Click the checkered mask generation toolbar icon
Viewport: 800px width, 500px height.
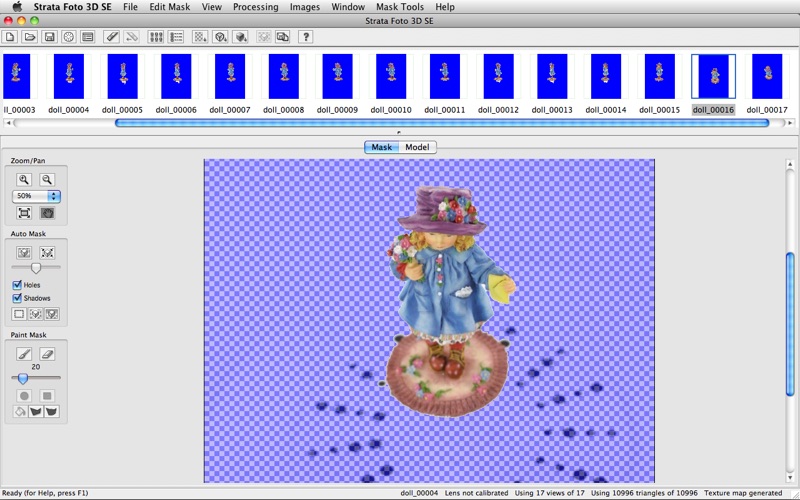coord(200,37)
